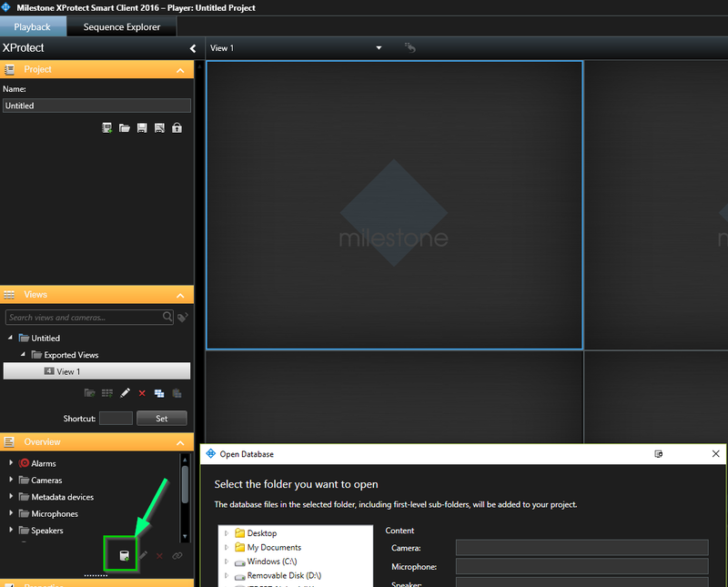This screenshot has width=728, height=587.
Task: Open an existing project via Open Project icon
Action: click(x=125, y=127)
